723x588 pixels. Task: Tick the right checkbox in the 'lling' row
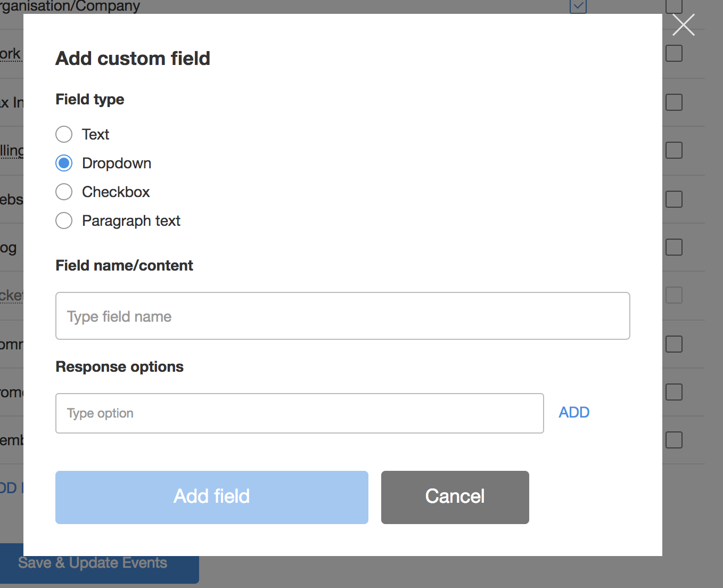point(674,150)
